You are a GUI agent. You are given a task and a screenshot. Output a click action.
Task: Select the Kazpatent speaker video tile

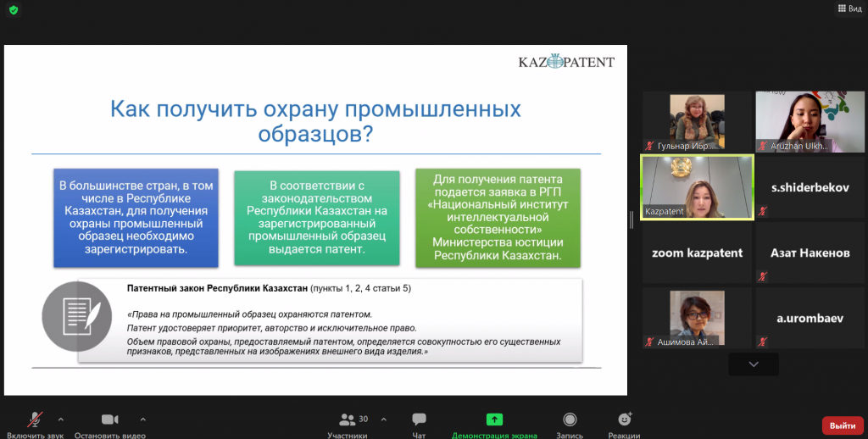tap(696, 187)
